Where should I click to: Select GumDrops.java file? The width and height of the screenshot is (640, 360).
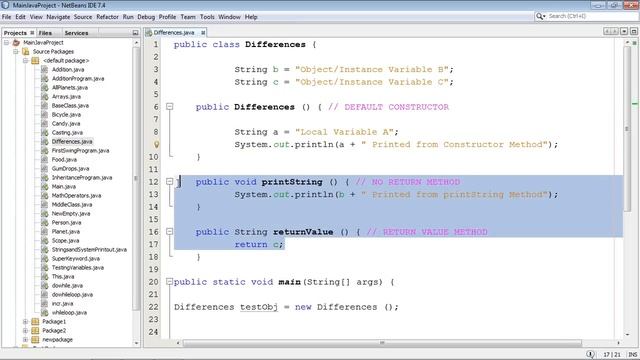tap(70, 169)
